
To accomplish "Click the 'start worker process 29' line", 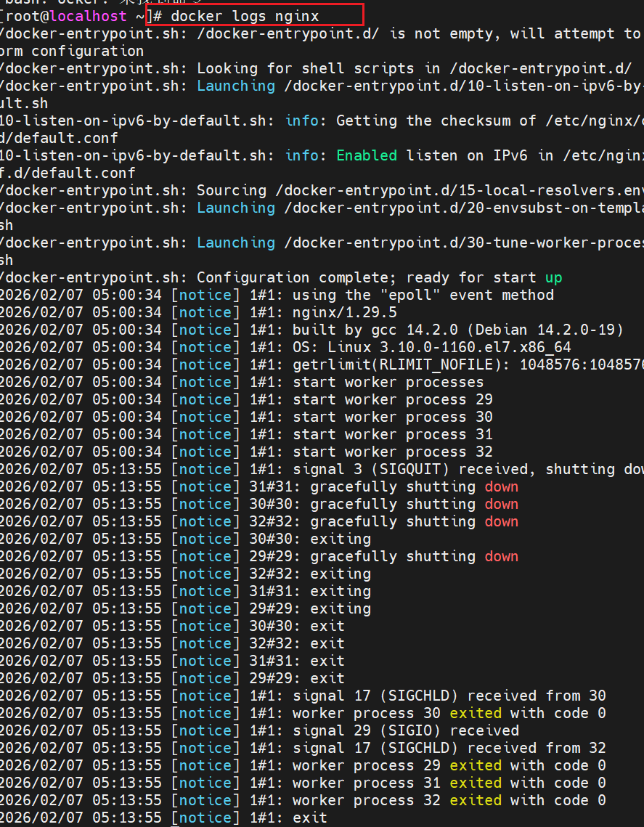I will click(x=246, y=399).
